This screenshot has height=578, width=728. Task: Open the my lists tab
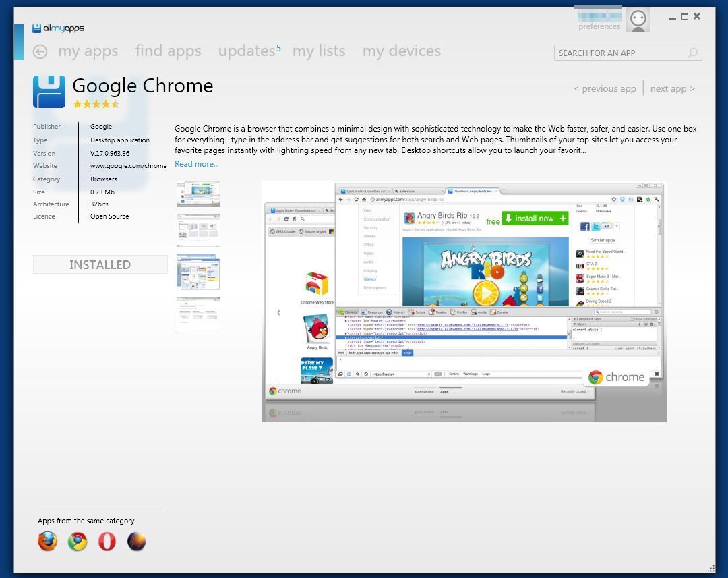tap(319, 51)
